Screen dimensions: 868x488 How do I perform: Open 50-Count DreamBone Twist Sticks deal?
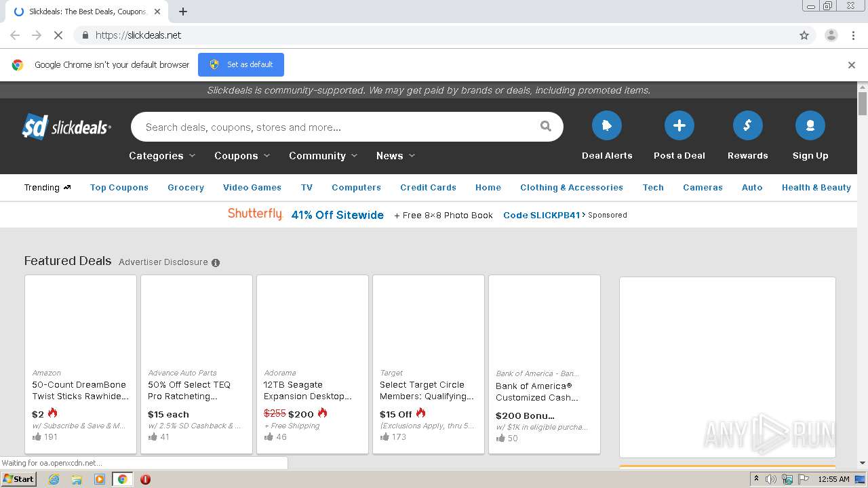(80, 390)
